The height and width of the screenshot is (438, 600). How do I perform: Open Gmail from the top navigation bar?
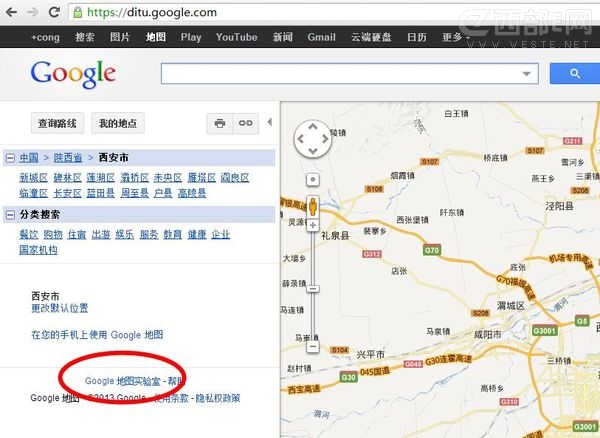click(x=321, y=37)
